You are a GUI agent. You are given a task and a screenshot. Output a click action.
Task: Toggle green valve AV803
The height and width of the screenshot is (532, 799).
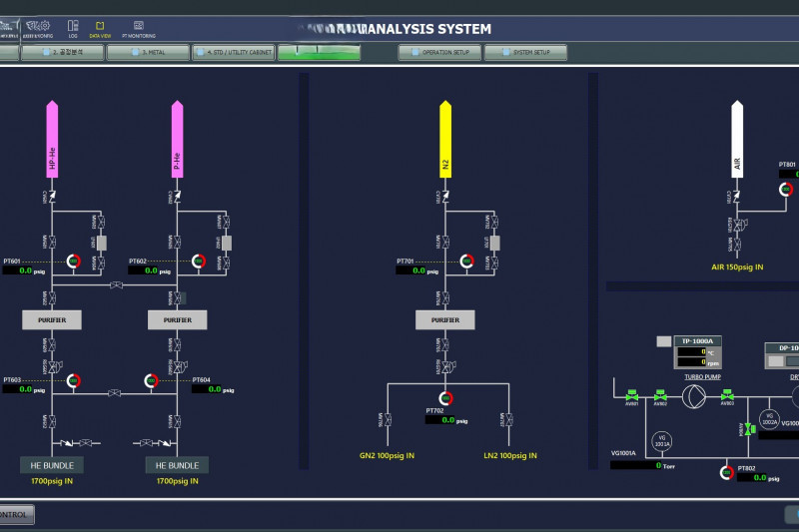click(727, 396)
